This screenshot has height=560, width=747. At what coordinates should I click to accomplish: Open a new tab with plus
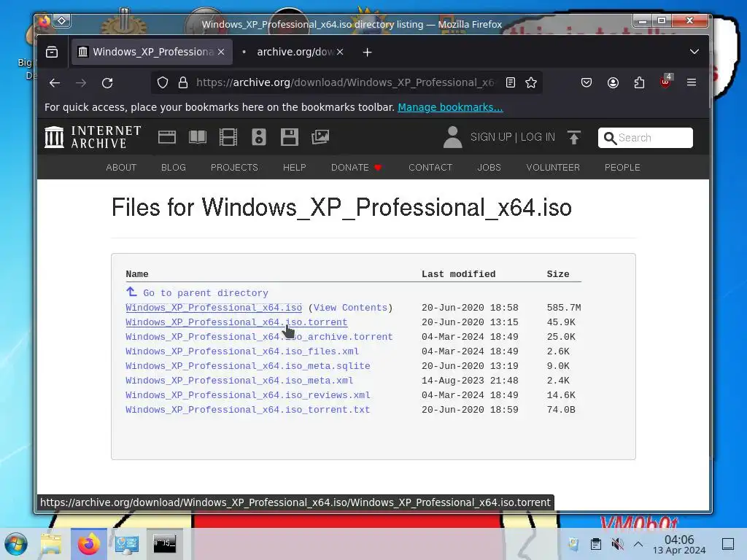tap(367, 52)
